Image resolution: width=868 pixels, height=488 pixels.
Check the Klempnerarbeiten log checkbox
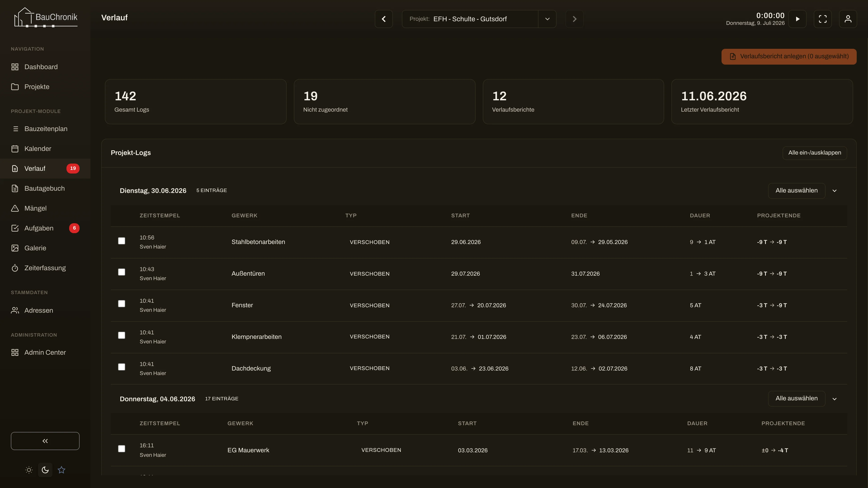click(122, 335)
